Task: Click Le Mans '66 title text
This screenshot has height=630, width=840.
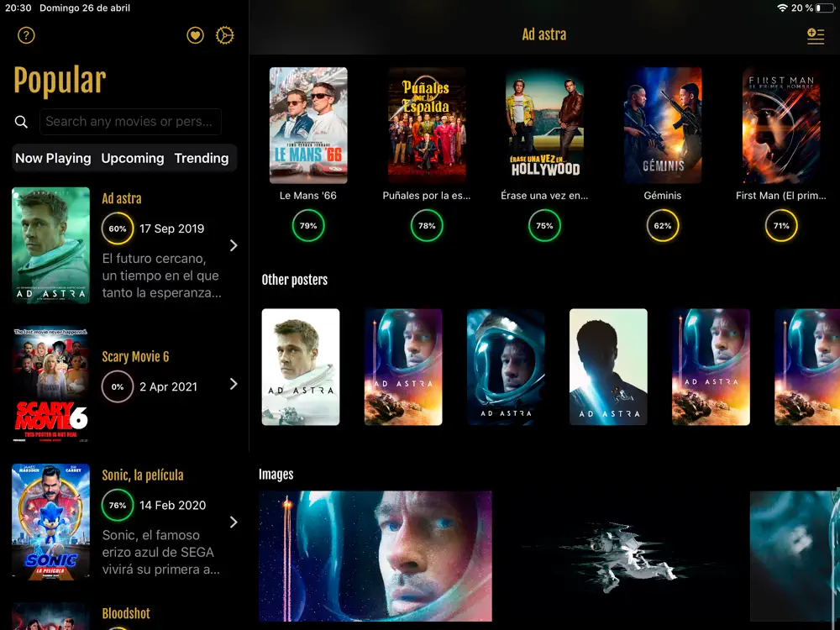Action: click(x=308, y=196)
